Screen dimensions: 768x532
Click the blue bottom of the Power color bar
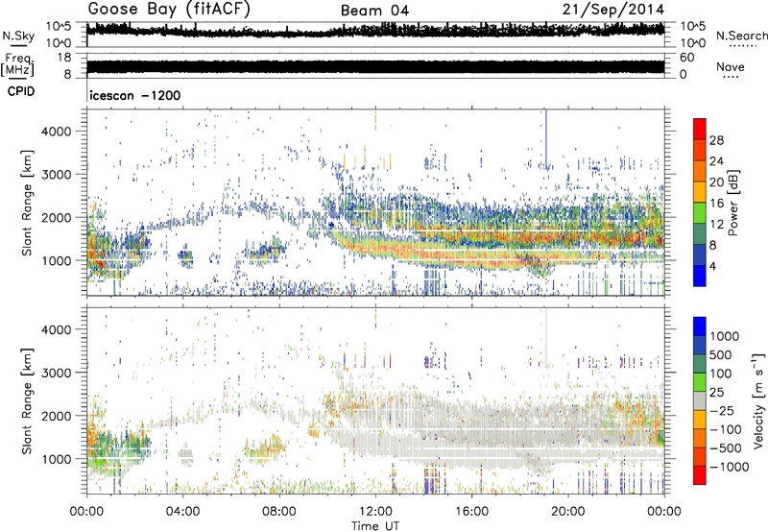point(700,277)
